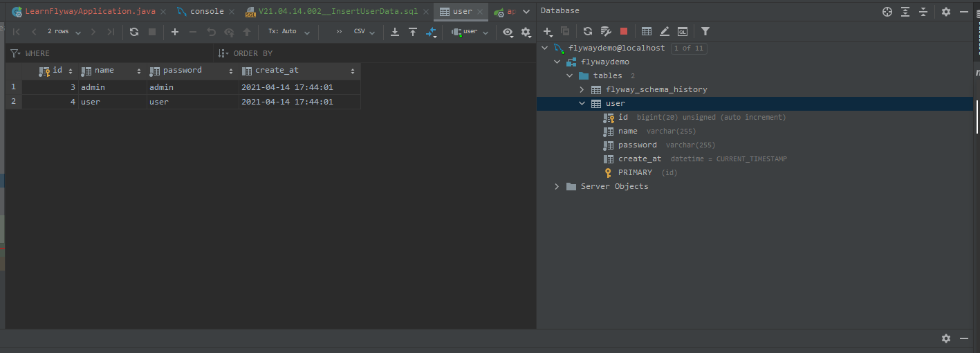Click the Preview pending changes icon

pyautogui.click(x=229, y=32)
